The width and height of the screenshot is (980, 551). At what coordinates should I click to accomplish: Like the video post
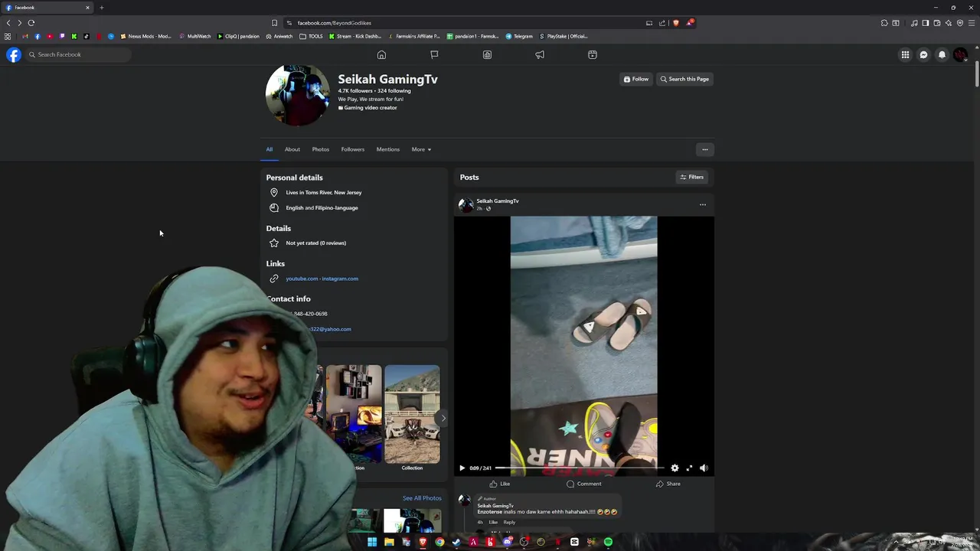[x=500, y=484]
